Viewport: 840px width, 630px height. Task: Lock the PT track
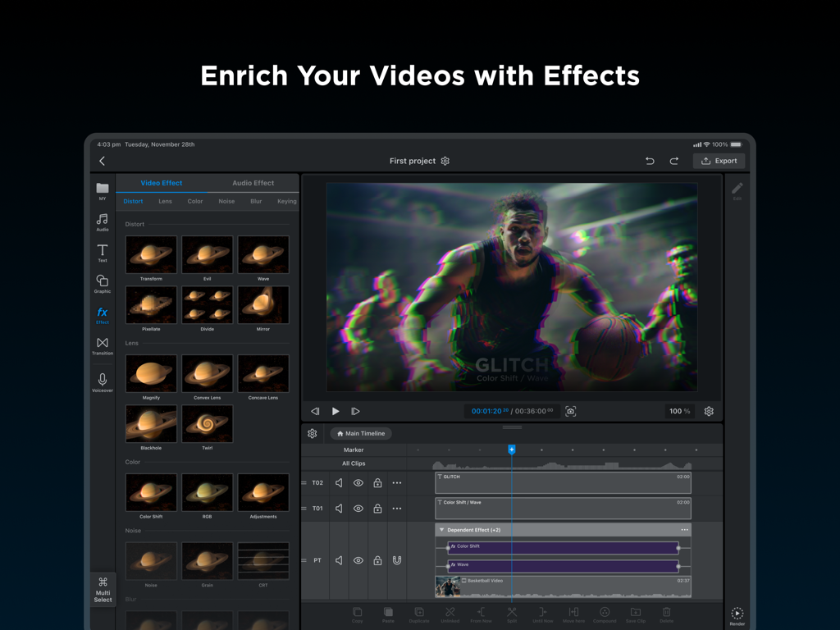(377, 560)
